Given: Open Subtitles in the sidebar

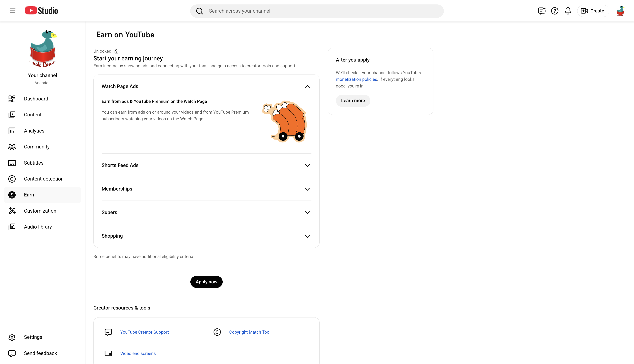Looking at the screenshot, I should coord(42,163).
